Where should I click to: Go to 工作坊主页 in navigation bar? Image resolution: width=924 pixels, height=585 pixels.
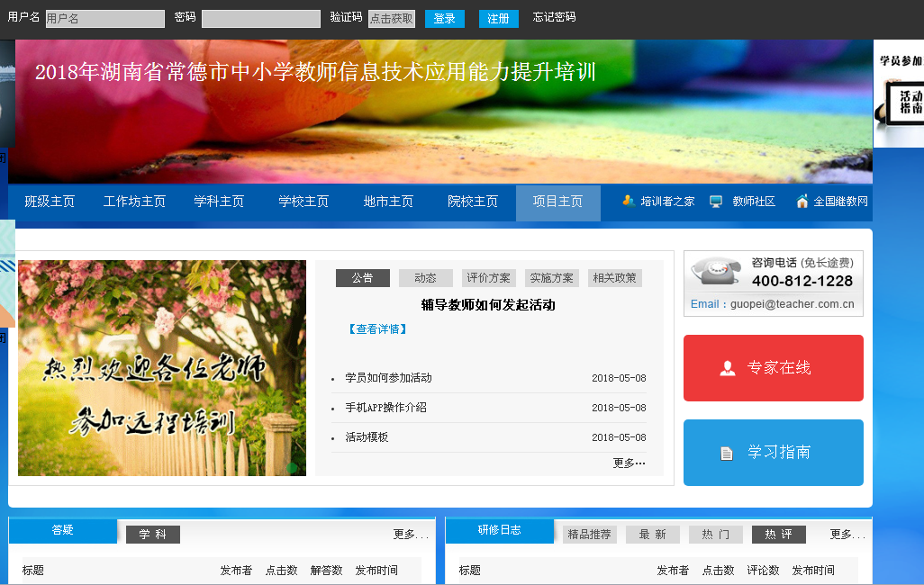(134, 202)
